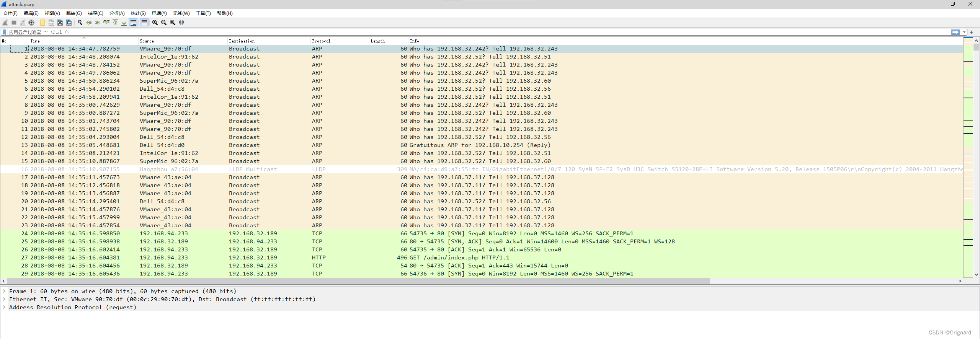The width and height of the screenshot is (980, 339).
Task: Add filter button with plus icon
Action: (971, 32)
